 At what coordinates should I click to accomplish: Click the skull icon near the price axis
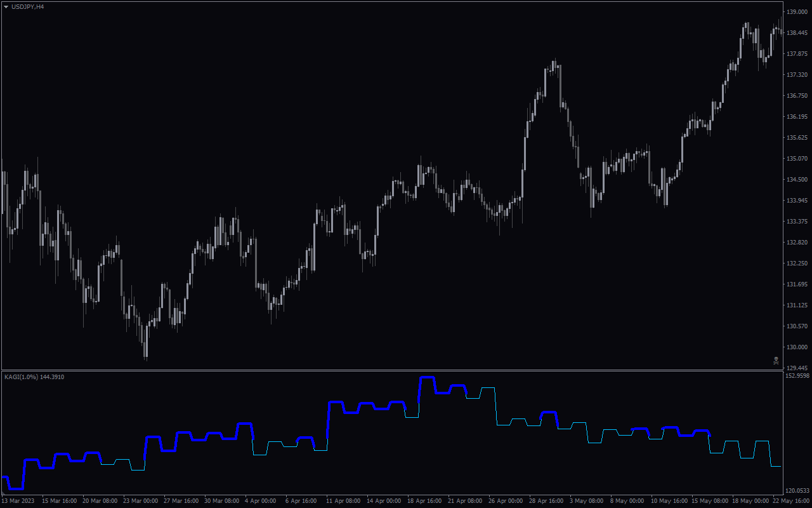(776, 361)
